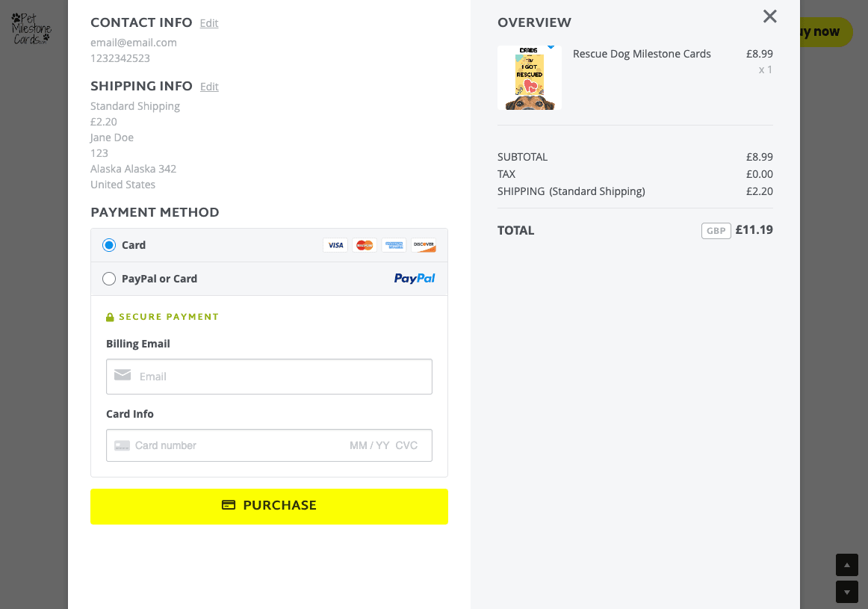Close the checkout overlay with X
Image resolution: width=868 pixels, height=609 pixels.
click(x=770, y=16)
